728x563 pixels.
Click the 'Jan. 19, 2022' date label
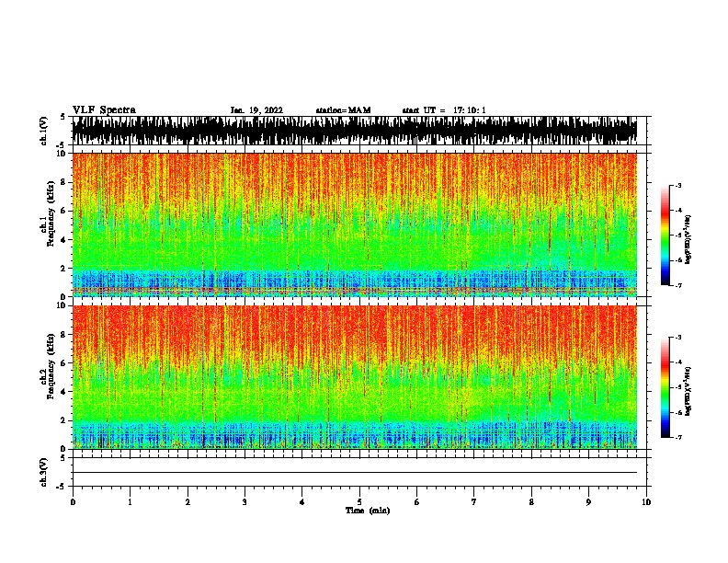[x=256, y=110]
